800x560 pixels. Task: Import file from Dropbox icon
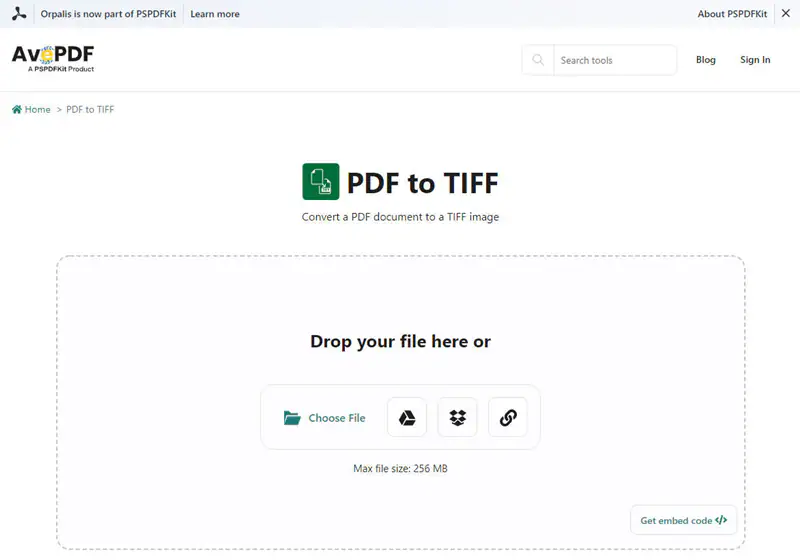(x=458, y=418)
